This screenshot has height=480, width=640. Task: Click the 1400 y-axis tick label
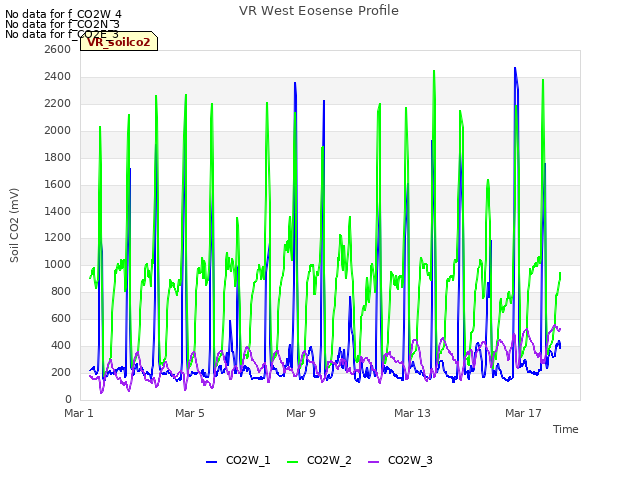[58, 211]
